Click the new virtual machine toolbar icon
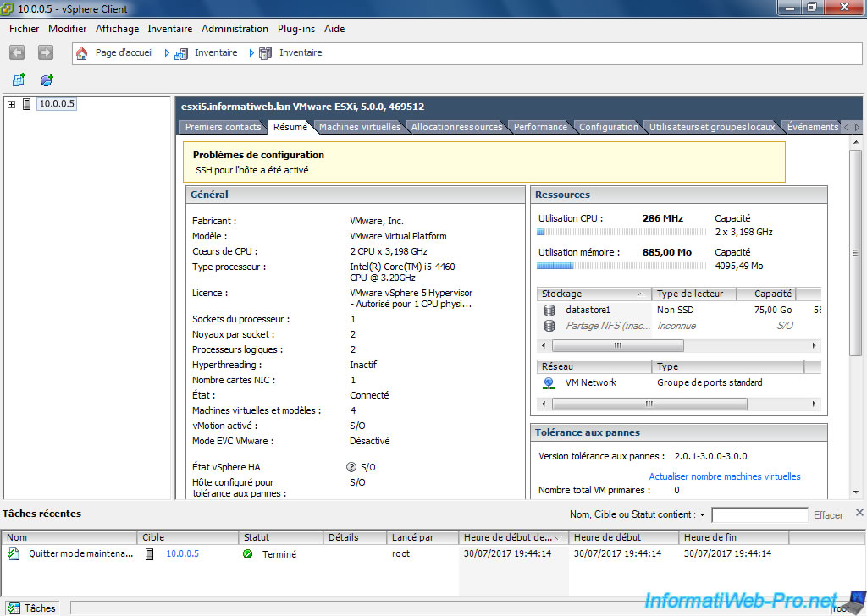The width and height of the screenshot is (867, 616). point(18,80)
